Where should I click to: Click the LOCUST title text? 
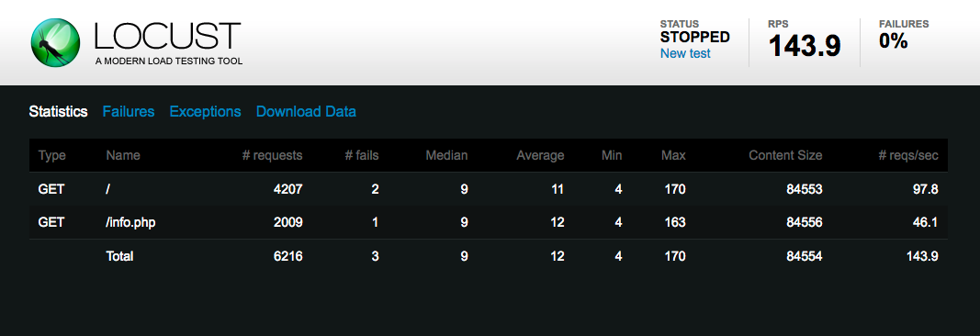coord(167,36)
